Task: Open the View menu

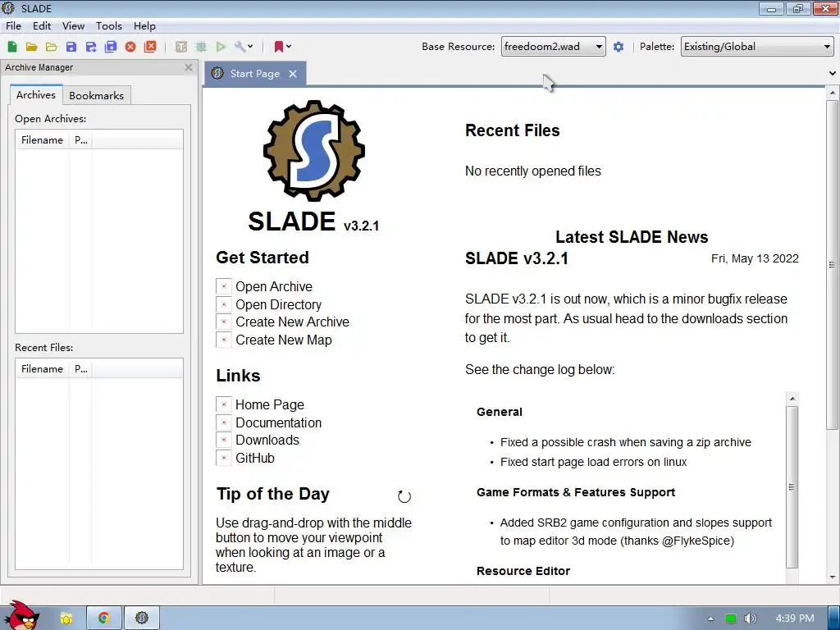Action: (x=73, y=25)
